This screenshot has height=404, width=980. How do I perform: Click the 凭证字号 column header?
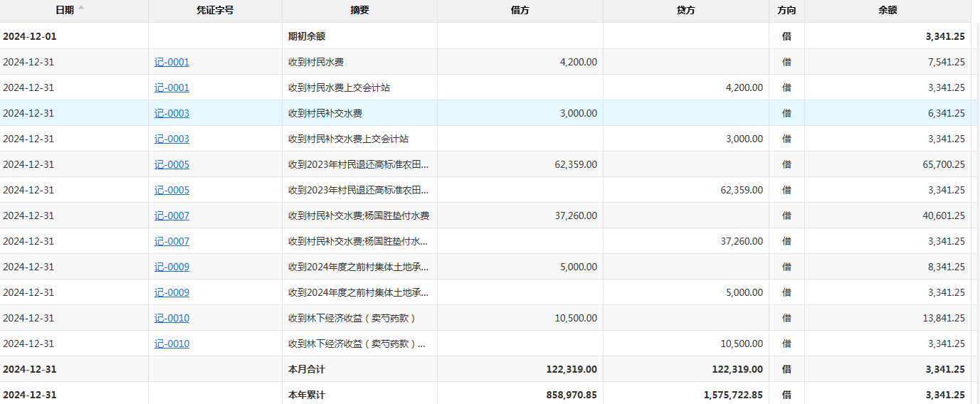click(215, 11)
